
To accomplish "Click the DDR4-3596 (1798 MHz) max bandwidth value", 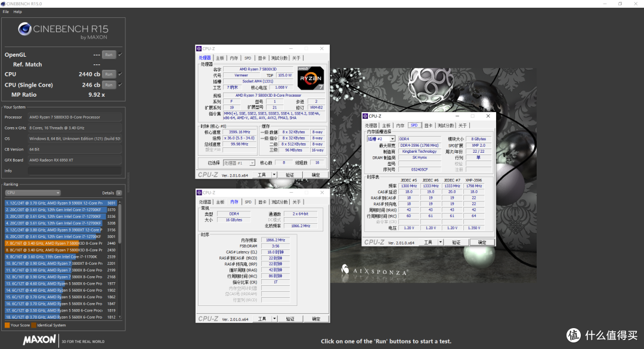I will [419, 145].
